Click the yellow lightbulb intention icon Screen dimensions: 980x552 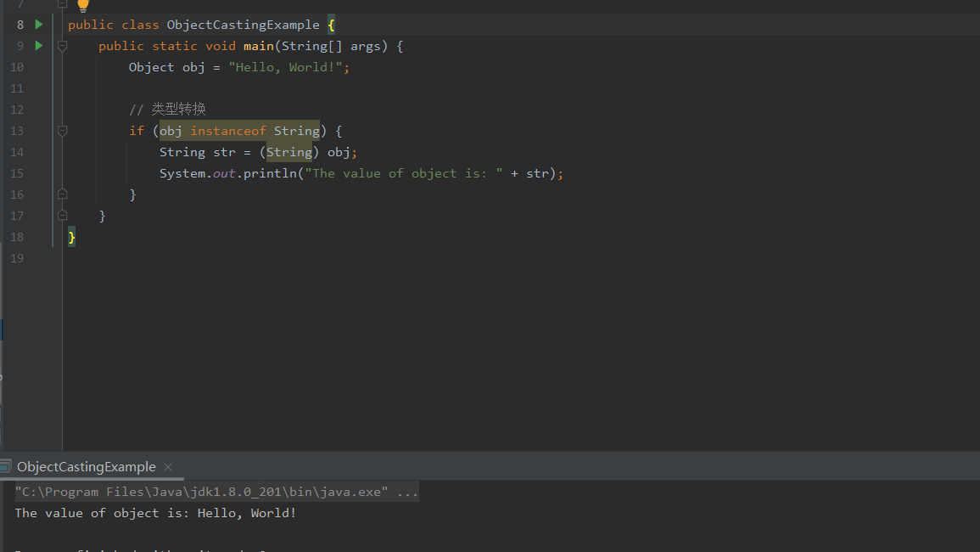coord(82,6)
